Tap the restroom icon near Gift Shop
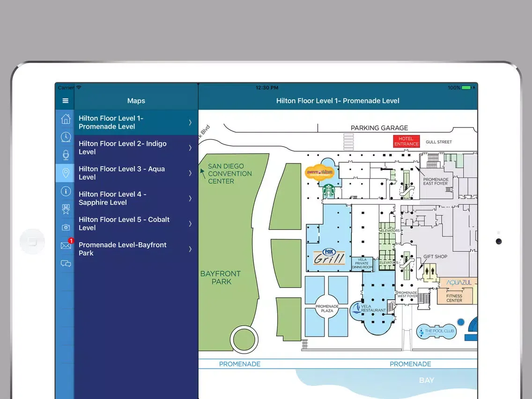 coord(430,271)
